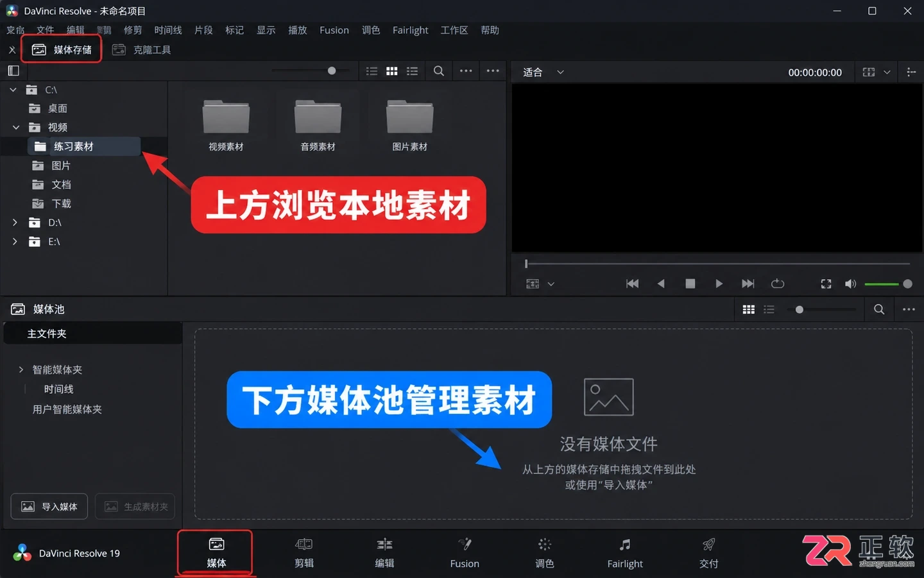The height and width of the screenshot is (578, 924).
Task: Toggle the sidebar panel layout icon
Action: pos(13,71)
